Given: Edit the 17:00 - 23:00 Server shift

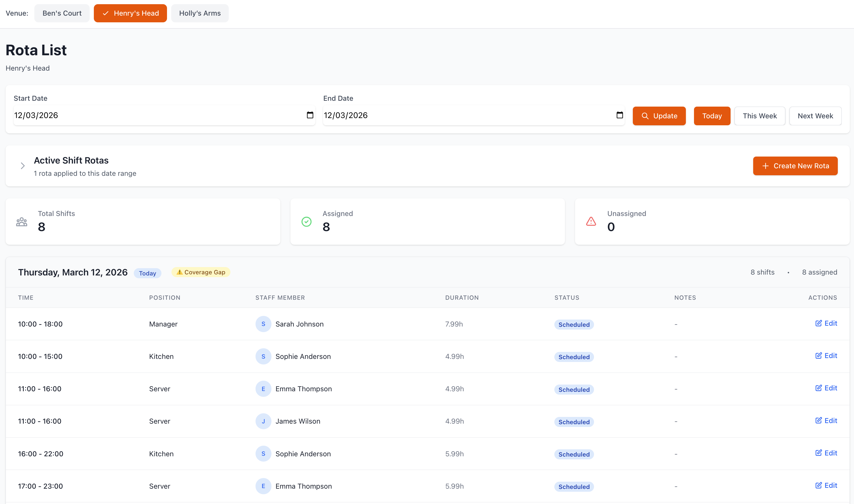Looking at the screenshot, I should 826,485.
